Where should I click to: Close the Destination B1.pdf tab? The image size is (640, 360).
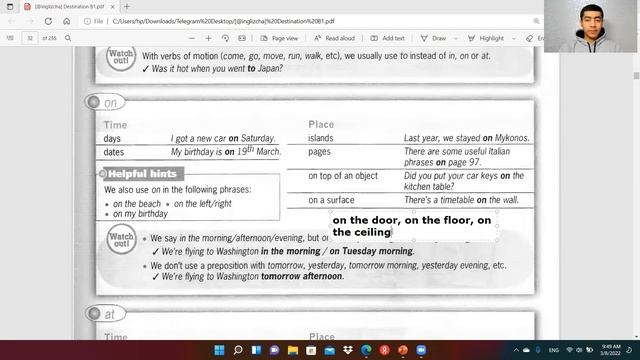point(113,7)
